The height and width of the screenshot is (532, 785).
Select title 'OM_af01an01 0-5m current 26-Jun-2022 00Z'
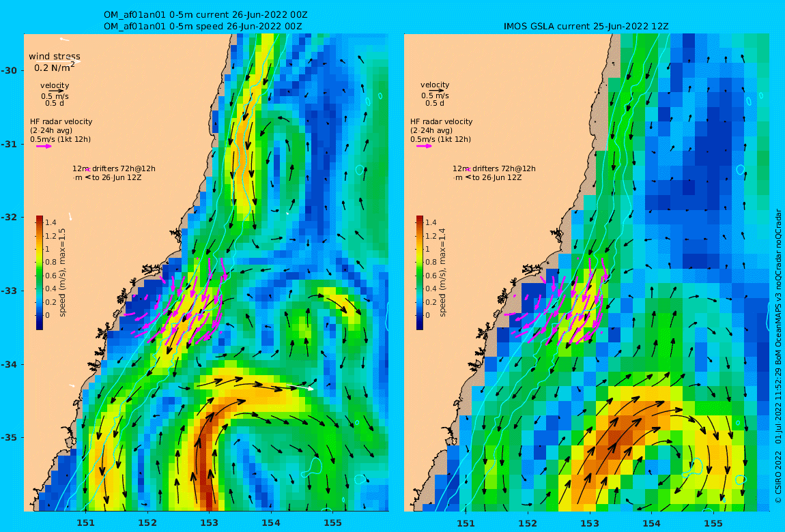pyautogui.click(x=205, y=14)
